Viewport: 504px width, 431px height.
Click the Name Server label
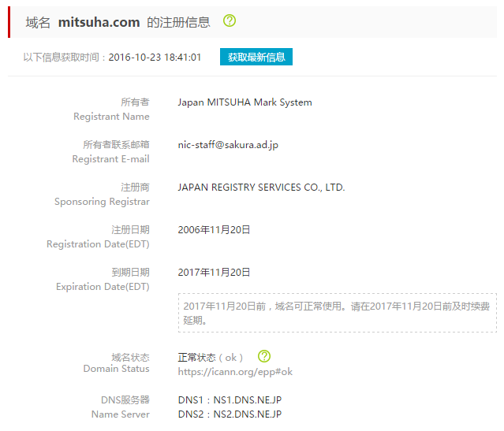point(121,414)
